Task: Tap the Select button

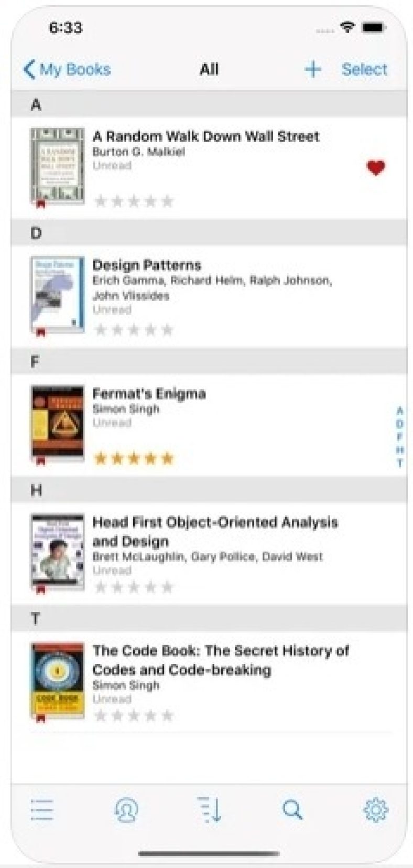Action: pos(364,69)
